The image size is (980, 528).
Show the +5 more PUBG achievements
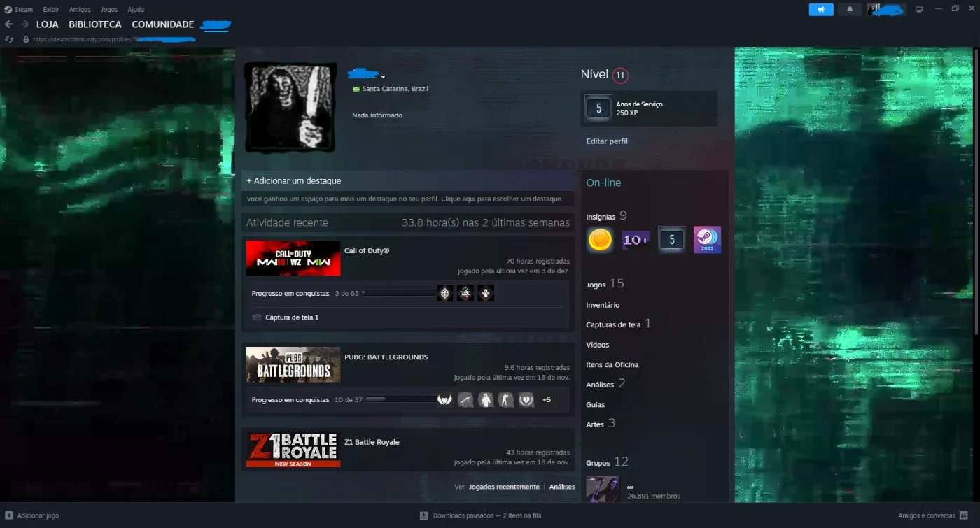[547, 400]
